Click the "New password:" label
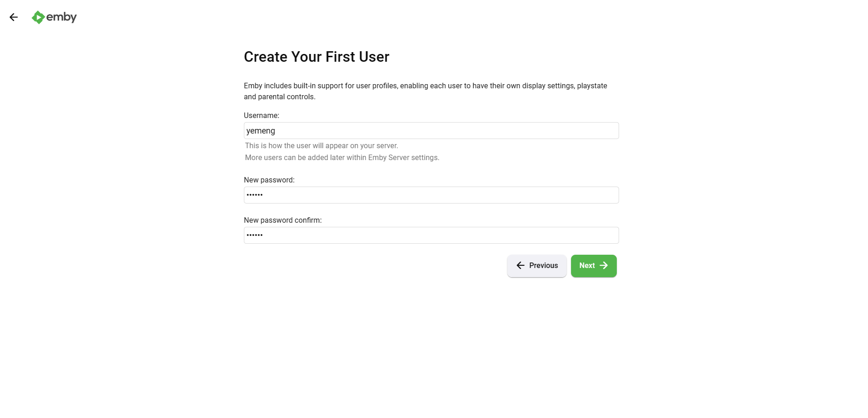 [x=269, y=180]
